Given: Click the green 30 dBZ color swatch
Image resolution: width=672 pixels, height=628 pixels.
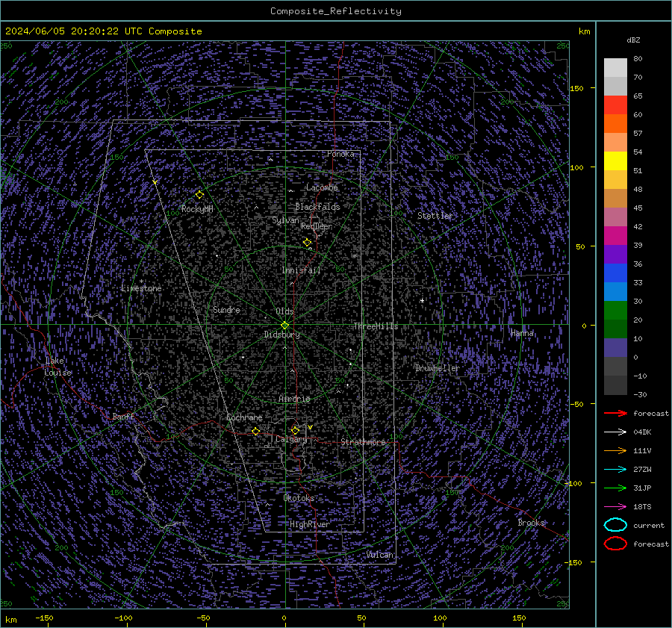Looking at the screenshot, I should (615, 311).
